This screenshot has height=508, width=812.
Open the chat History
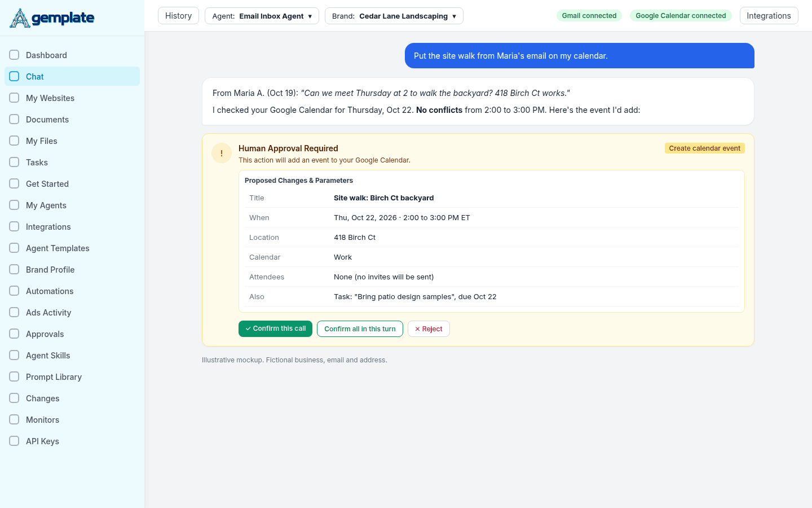pyautogui.click(x=178, y=16)
